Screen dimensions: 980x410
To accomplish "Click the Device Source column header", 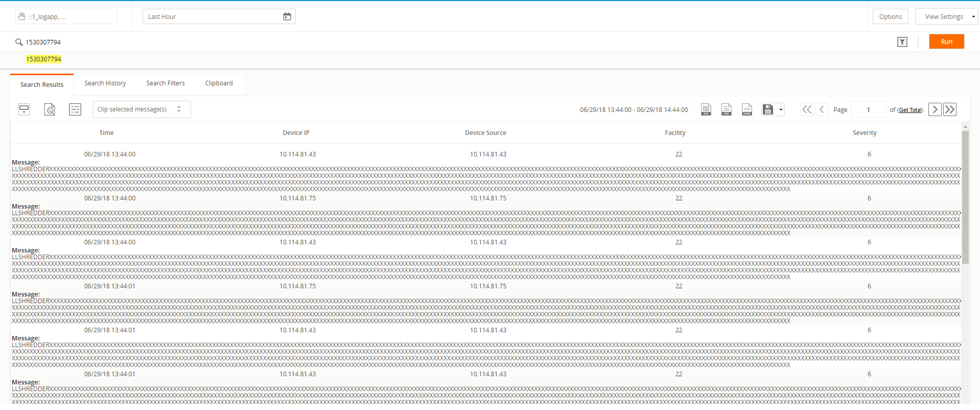I will (485, 133).
